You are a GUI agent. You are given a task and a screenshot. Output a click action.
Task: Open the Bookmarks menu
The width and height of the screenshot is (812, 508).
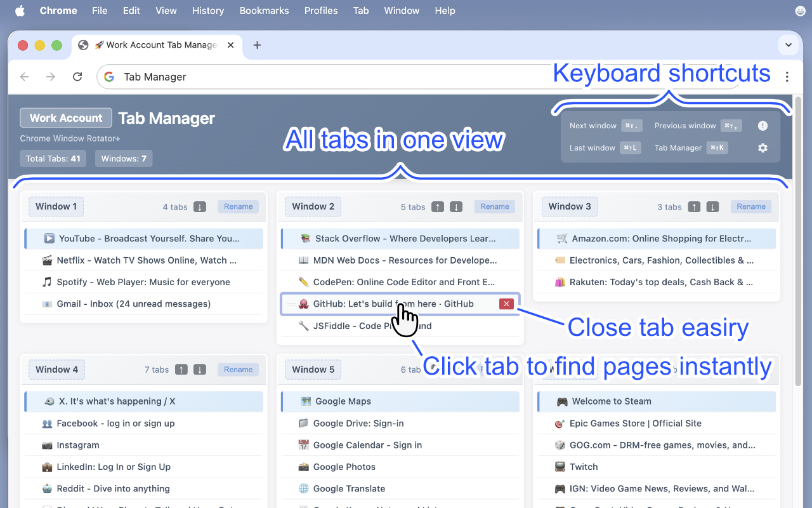point(265,11)
